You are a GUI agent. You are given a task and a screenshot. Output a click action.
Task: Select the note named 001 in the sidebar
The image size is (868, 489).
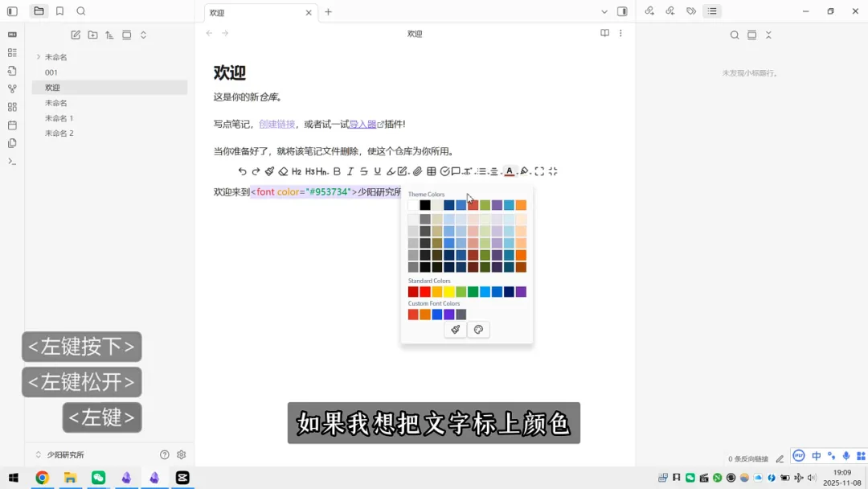(x=51, y=72)
